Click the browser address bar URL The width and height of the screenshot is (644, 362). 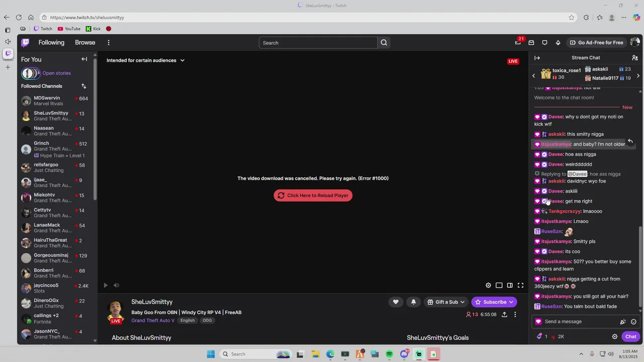(87, 18)
